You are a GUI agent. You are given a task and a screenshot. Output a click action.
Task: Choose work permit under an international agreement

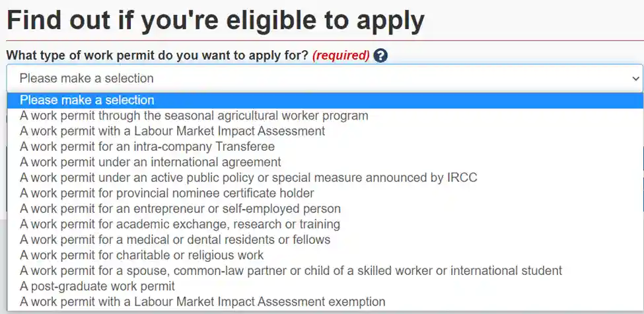[x=324, y=163]
